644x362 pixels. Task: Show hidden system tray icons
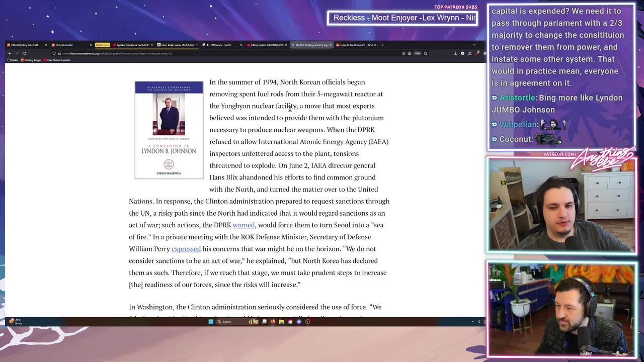[x=472, y=322]
